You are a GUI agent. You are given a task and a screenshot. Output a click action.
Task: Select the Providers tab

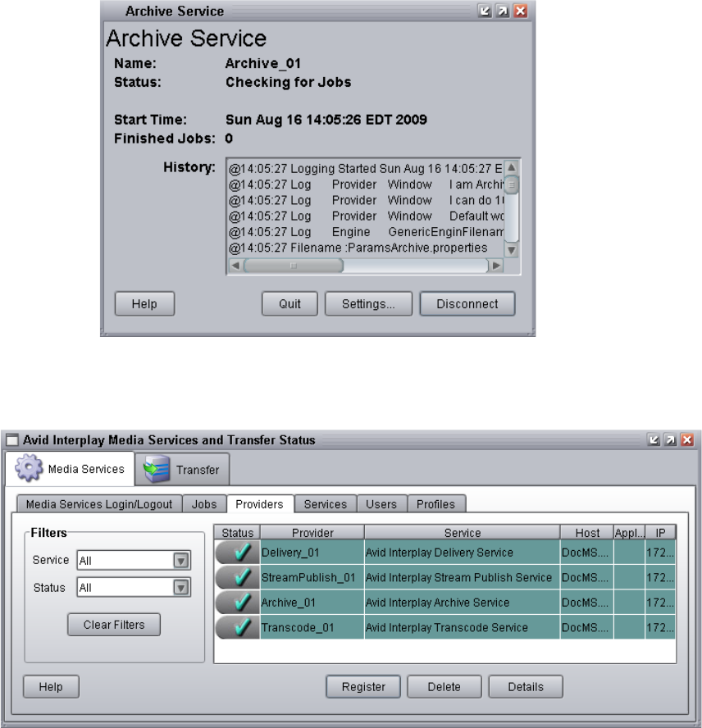260,504
